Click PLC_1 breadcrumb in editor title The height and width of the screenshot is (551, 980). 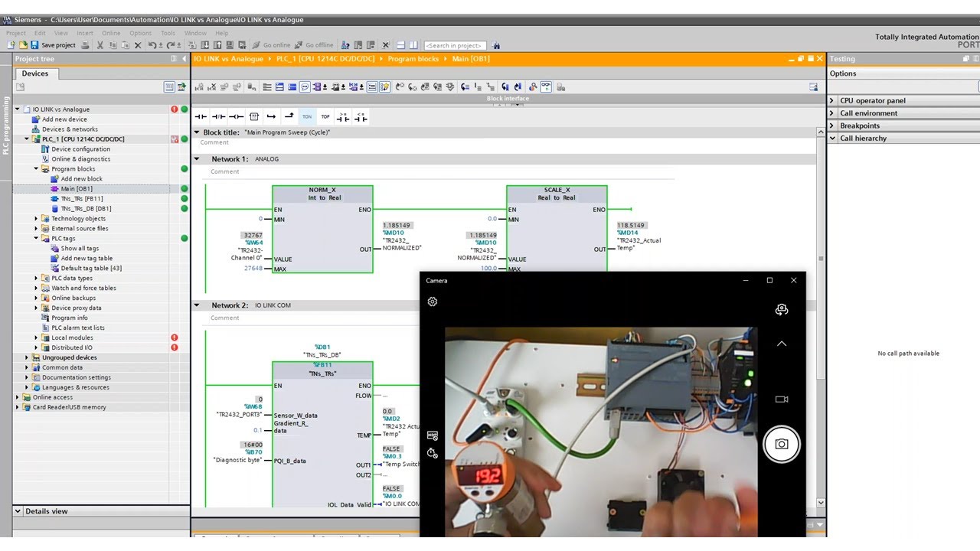pyautogui.click(x=325, y=59)
